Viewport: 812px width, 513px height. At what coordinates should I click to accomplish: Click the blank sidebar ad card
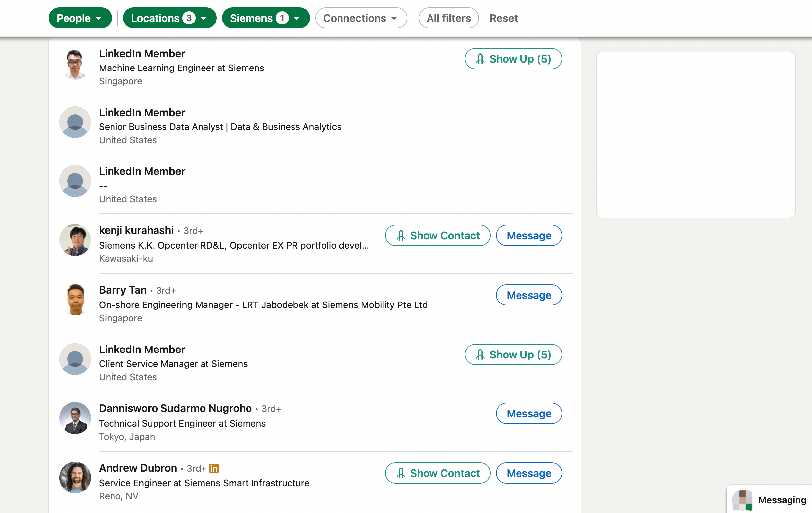[695, 135]
